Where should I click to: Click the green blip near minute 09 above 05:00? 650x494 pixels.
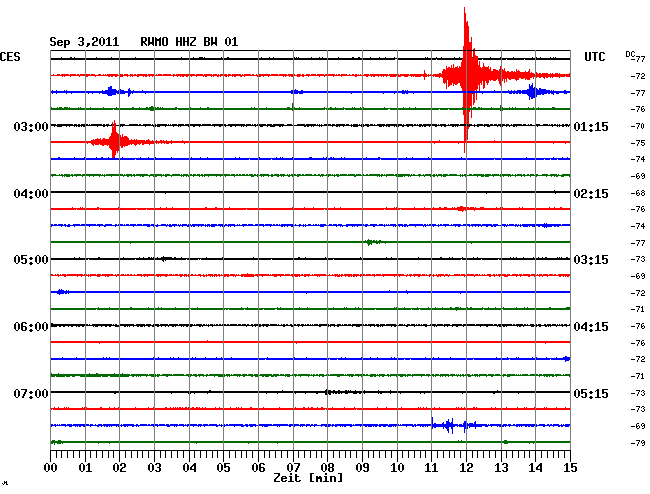373,242
